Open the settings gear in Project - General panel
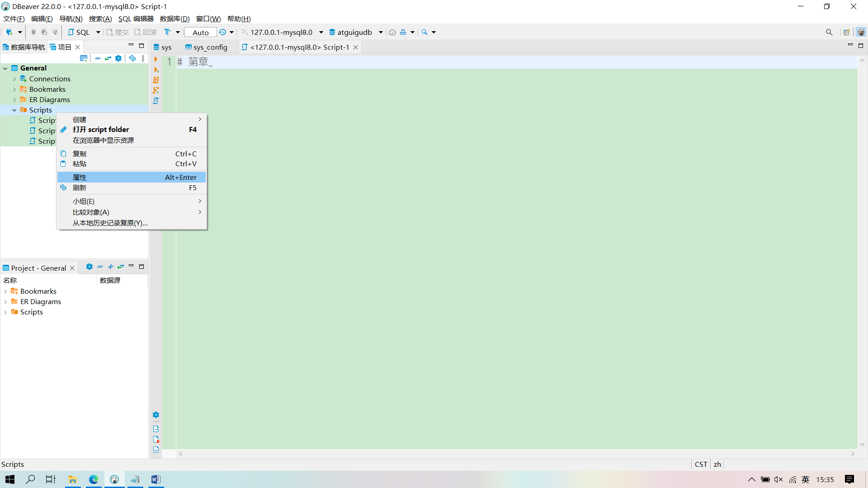 89,267
